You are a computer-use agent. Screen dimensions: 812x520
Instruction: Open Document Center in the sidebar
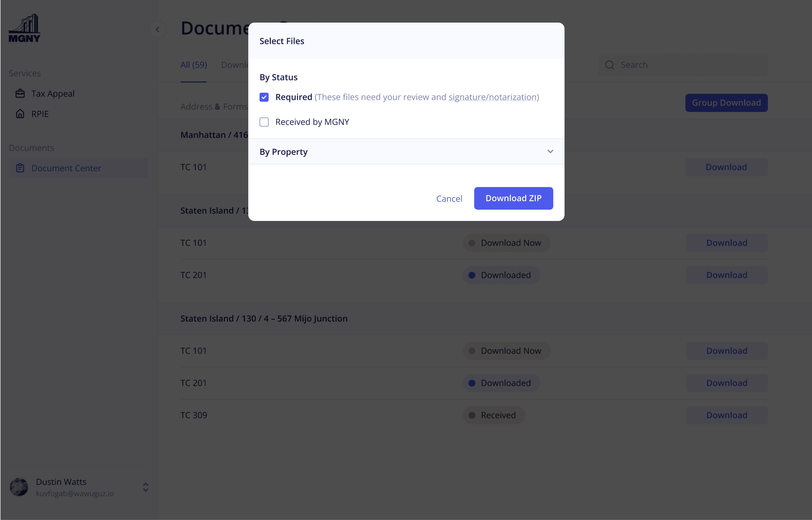[x=78, y=168]
